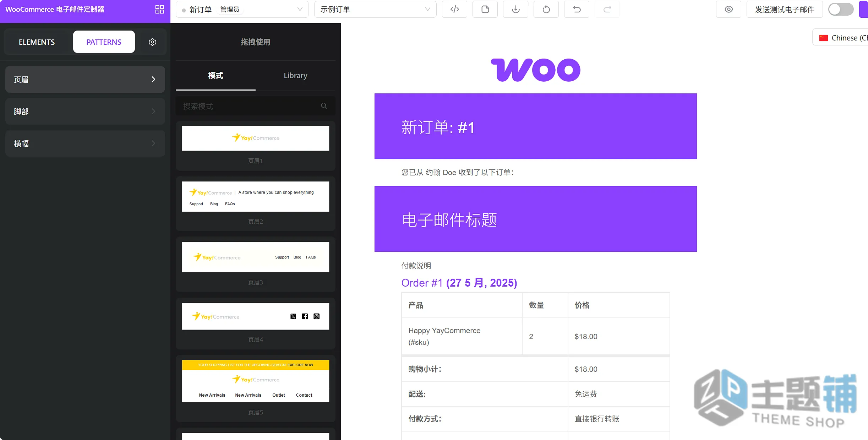868x440 pixels.
Task: Click the search magnifier icon
Action: coord(324,106)
